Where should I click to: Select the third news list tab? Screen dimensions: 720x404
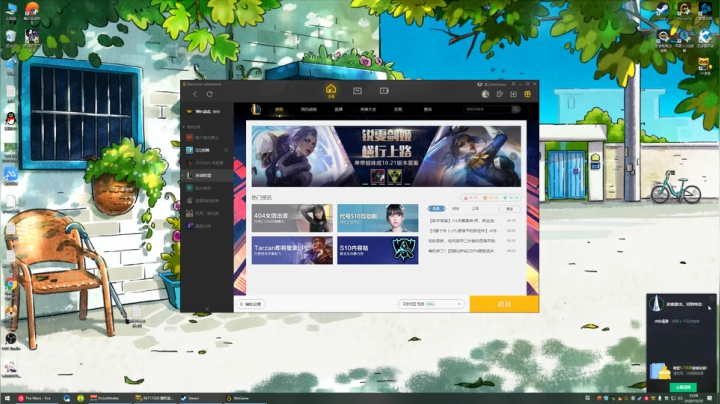coord(475,208)
